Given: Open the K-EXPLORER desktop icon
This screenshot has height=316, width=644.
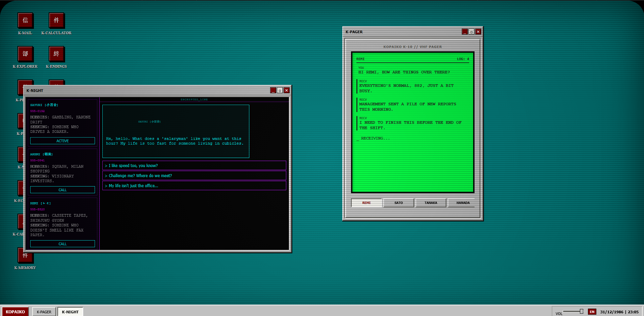Looking at the screenshot, I should pos(25,54).
